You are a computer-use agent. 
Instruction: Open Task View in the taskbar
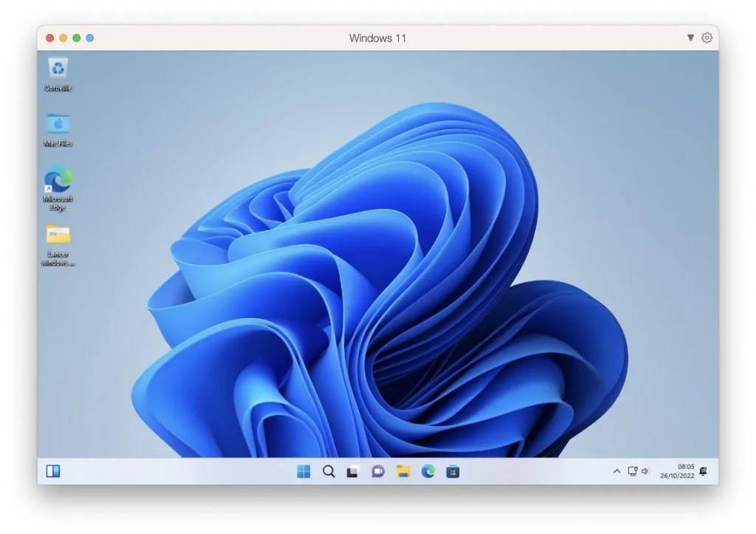(353, 471)
